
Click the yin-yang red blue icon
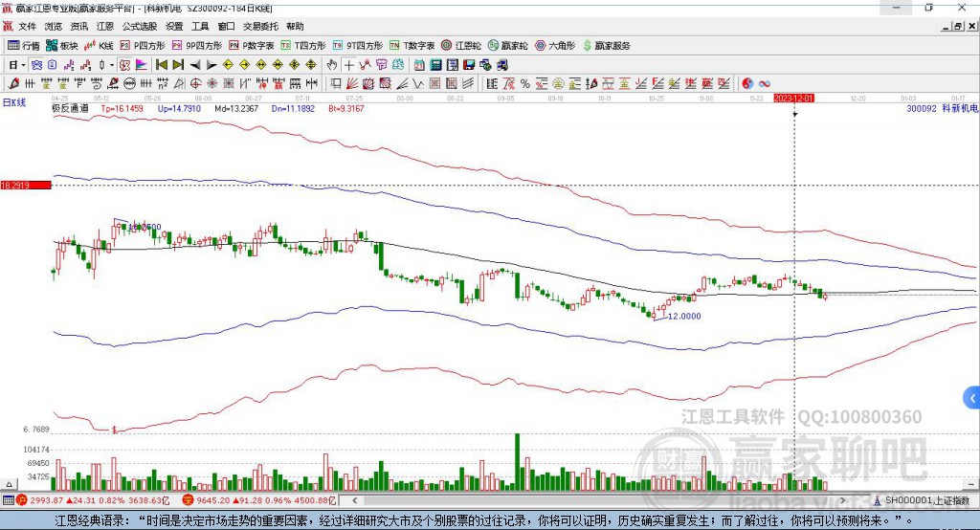747,84
